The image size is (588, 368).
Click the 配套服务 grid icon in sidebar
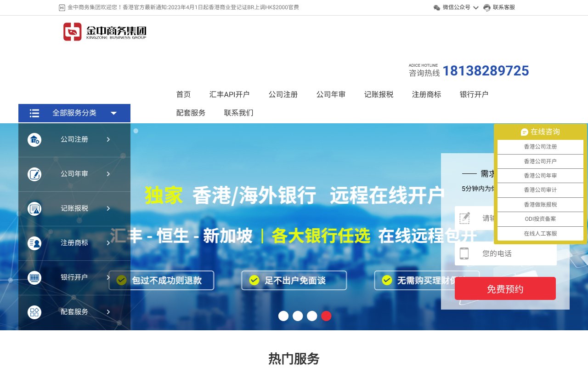tap(34, 312)
